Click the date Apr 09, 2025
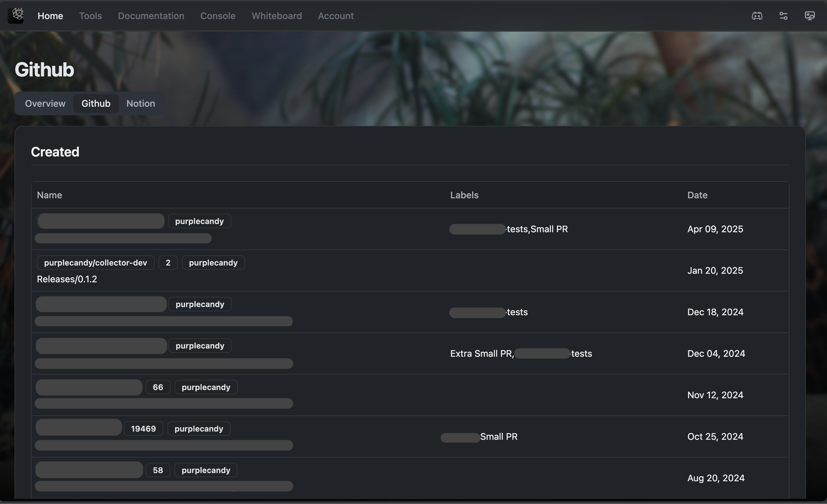The height and width of the screenshot is (504, 827). [x=715, y=229]
